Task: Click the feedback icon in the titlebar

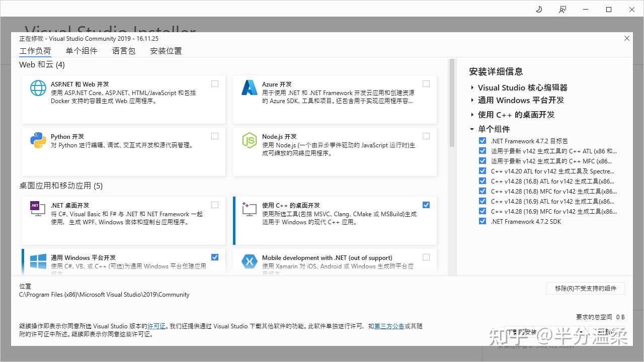Action: coord(562,9)
